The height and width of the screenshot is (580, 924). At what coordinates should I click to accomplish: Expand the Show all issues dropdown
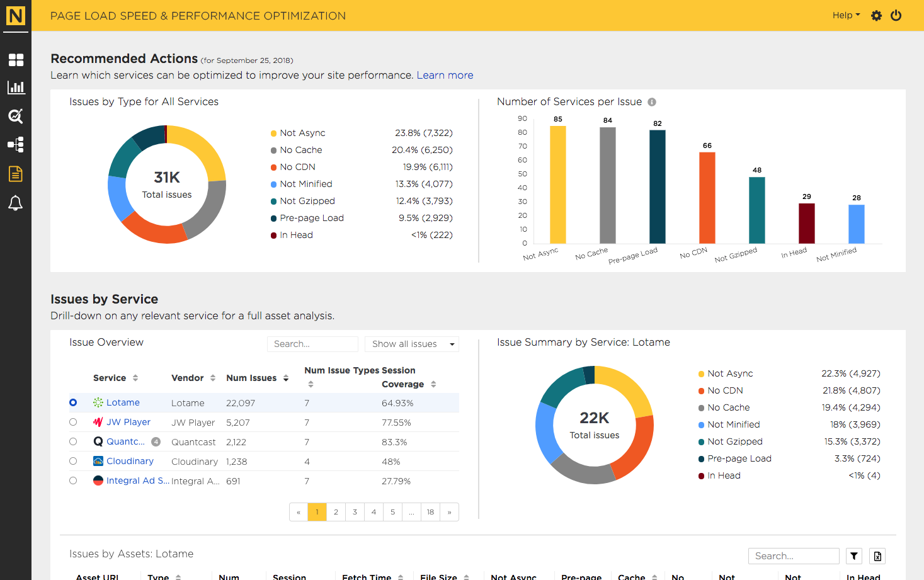point(412,344)
